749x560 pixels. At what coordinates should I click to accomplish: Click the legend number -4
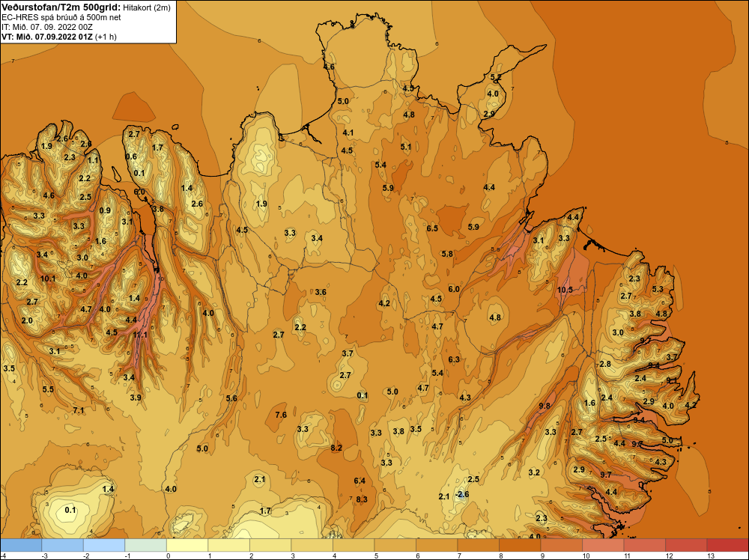4,556
